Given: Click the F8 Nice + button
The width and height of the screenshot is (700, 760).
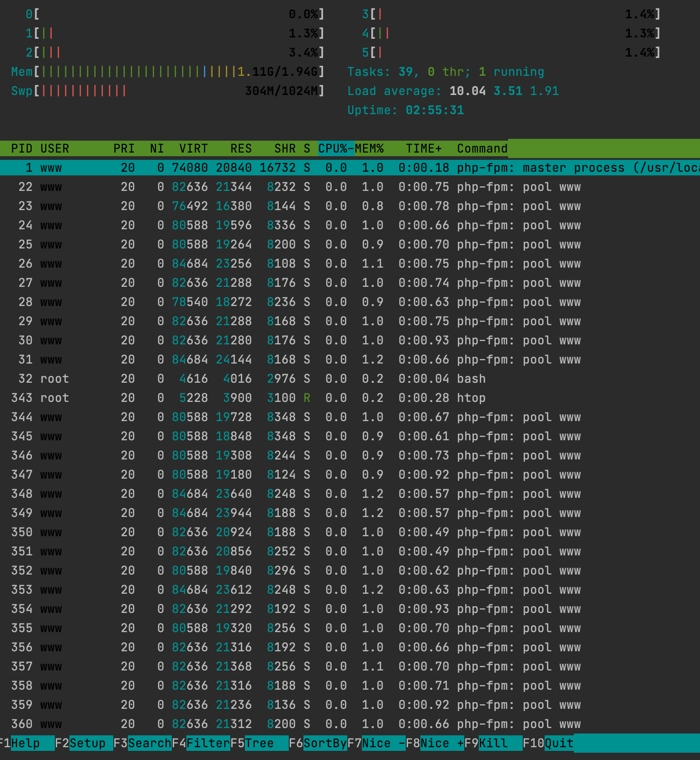Looking at the screenshot, I should [x=435, y=743].
